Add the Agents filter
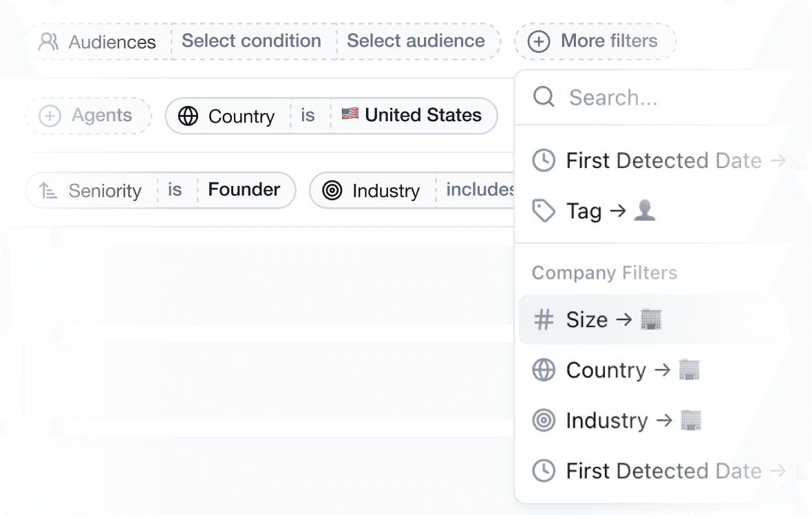Image resolution: width=812 pixels, height=515 pixels. tap(89, 116)
